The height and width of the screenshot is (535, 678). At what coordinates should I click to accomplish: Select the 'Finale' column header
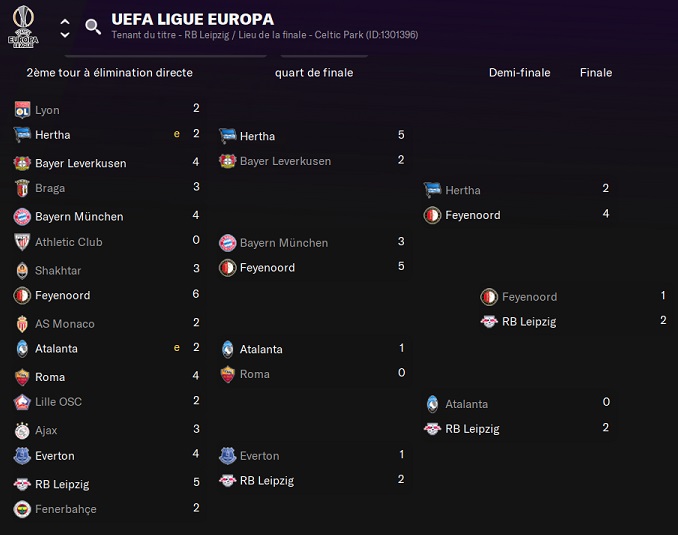pyautogui.click(x=596, y=73)
